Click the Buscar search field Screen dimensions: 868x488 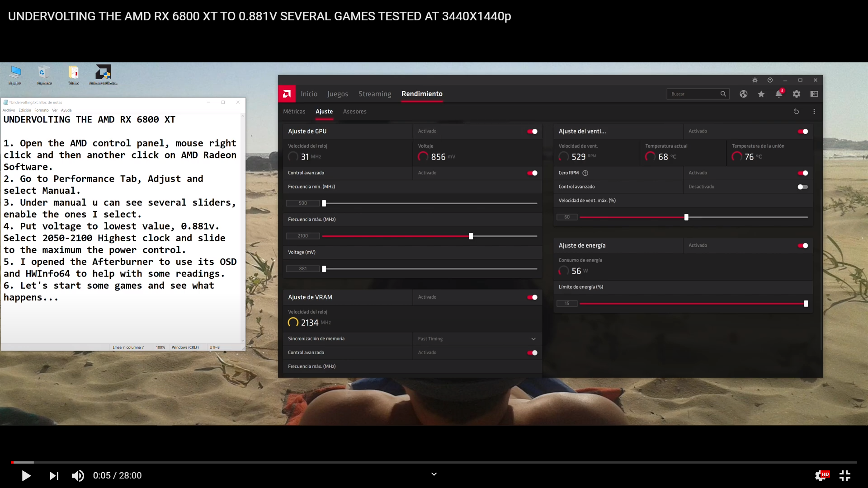[x=698, y=94]
